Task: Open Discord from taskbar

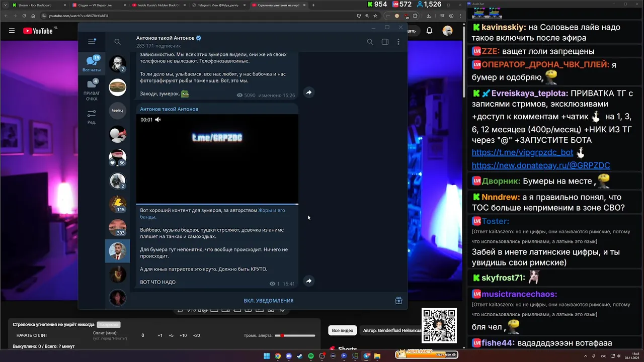Action: pos(288,356)
